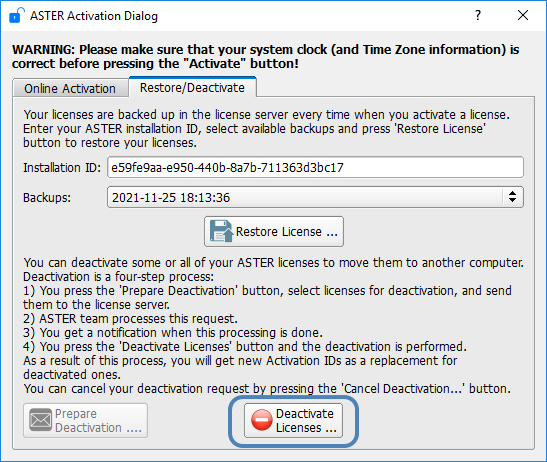The width and height of the screenshot is (547, 462).
Task: Click the Prepare Deactivation button
Action: coord(85,420)
